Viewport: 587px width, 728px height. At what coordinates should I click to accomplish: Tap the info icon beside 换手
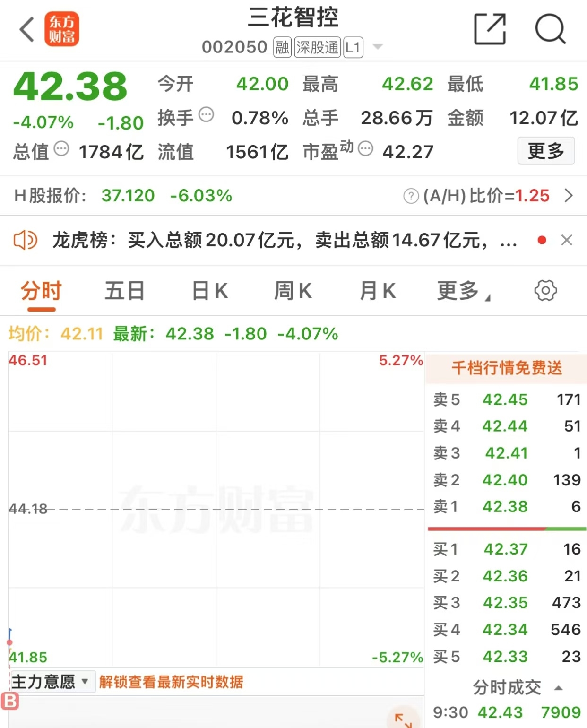point(206,114)
